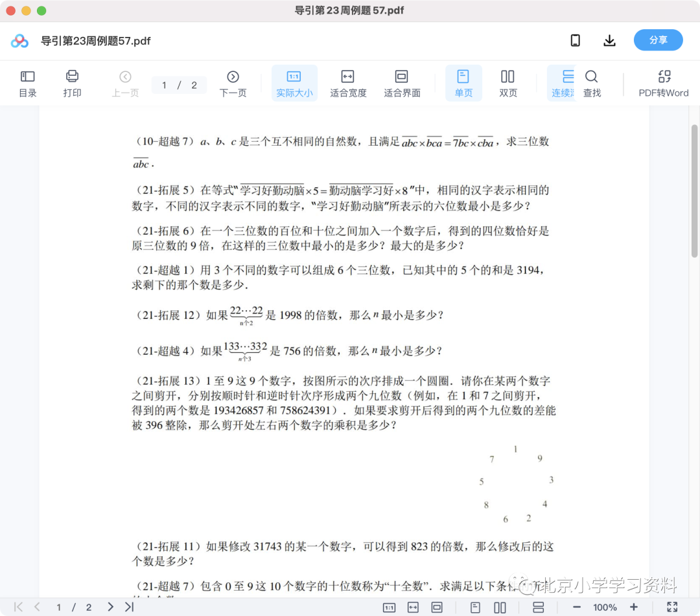
Task: Click fit page icon in bottom bar
Action: click(437, 608)
